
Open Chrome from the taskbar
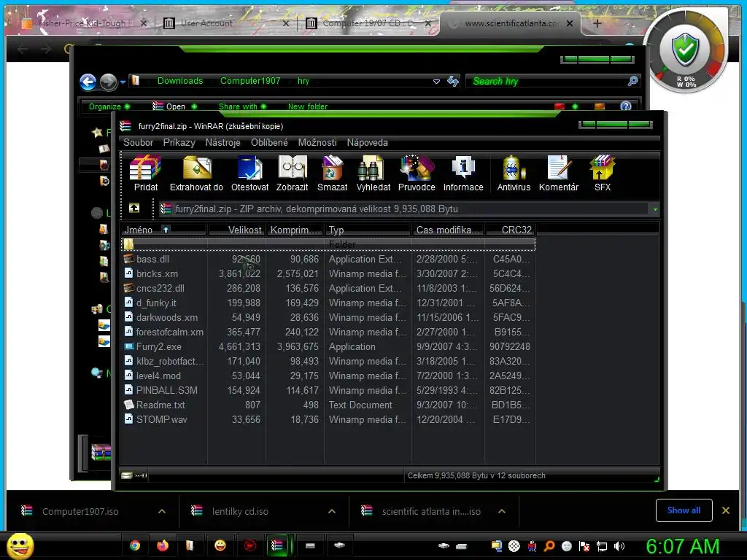(x=135, y=545)
